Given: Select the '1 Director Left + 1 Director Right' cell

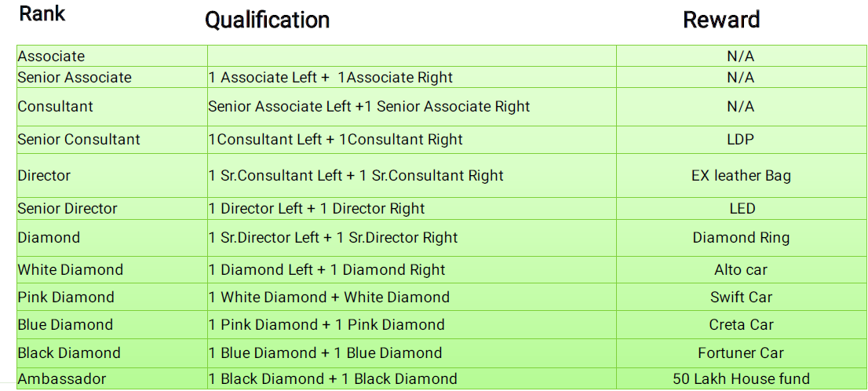Looking at the screenshot, I should click(316, 209).
